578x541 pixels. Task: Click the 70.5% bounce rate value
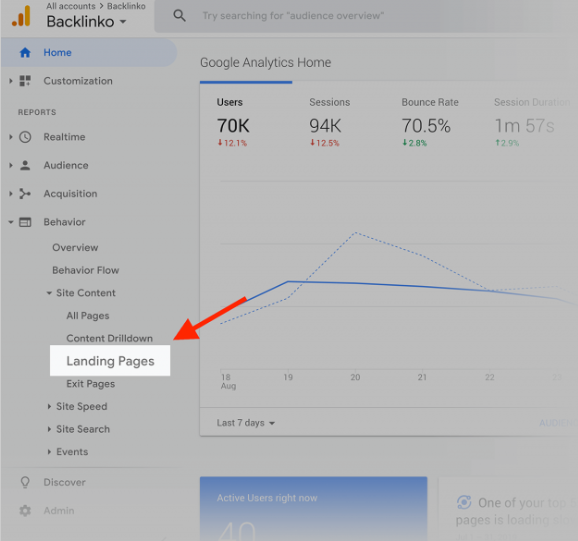pos(426,126)
